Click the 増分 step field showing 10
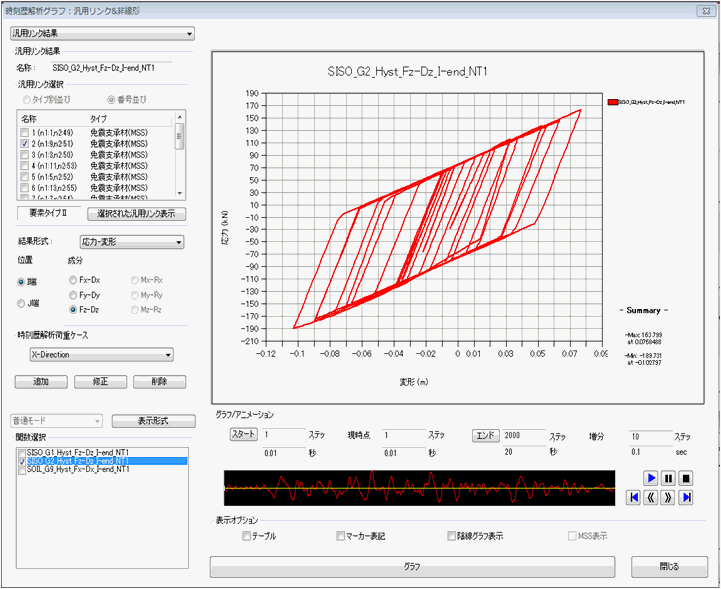The height and width of the screenshot is (589, 721). (x=650, y=437)
